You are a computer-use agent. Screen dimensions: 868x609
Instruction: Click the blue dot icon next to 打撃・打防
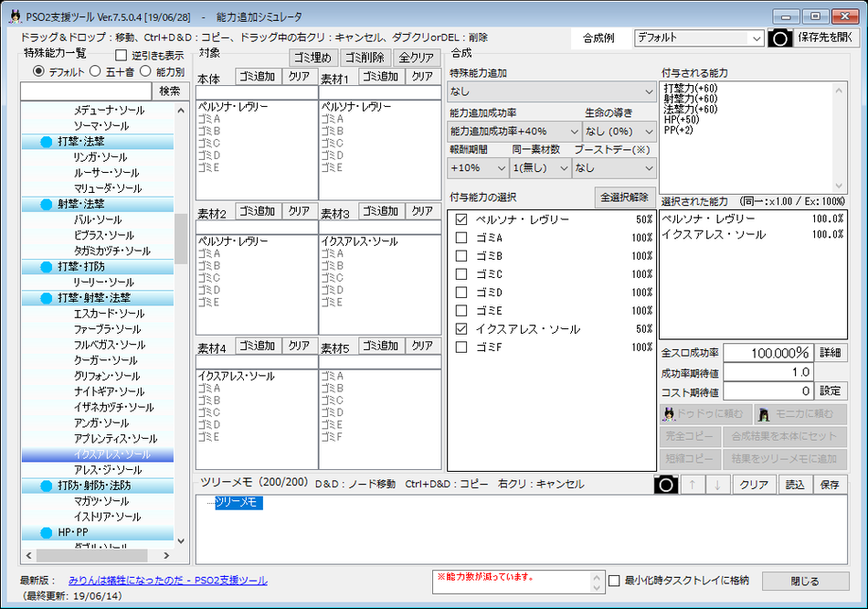tap(47, 267)
